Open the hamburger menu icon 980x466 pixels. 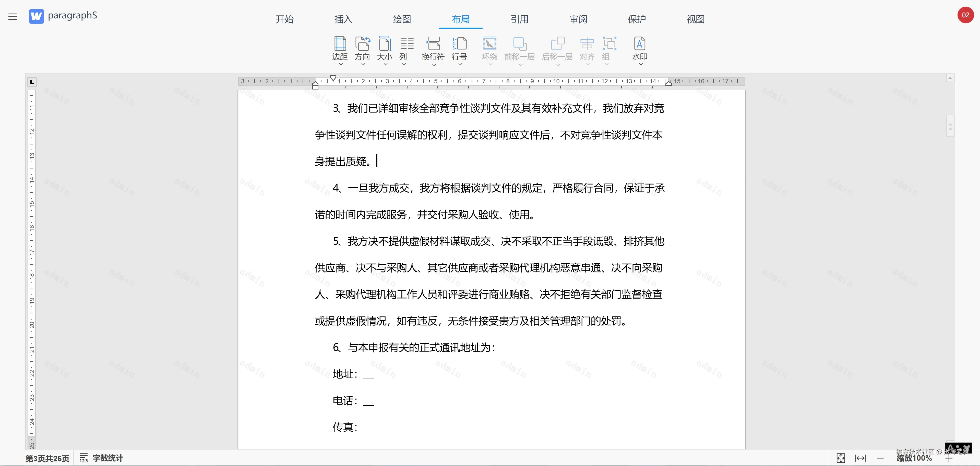point(13,16)
